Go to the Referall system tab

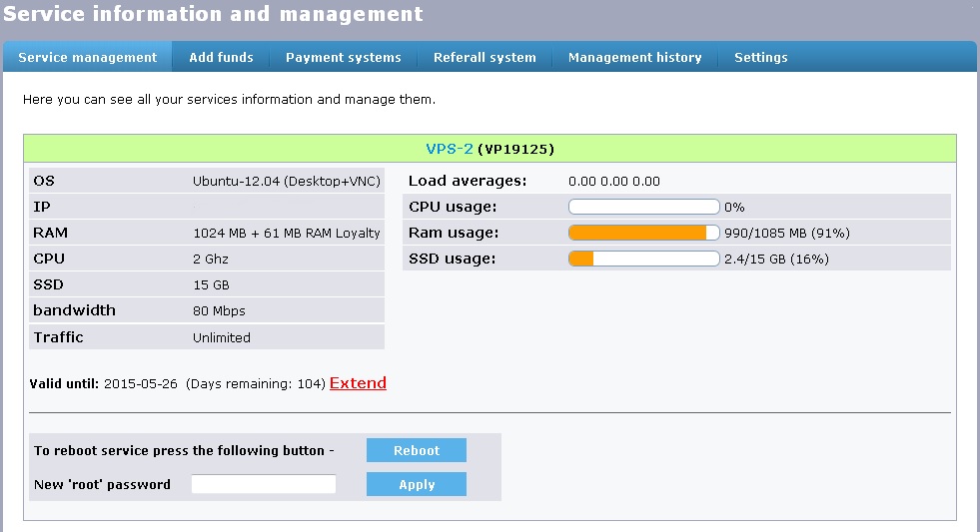(x=485, y=57)
